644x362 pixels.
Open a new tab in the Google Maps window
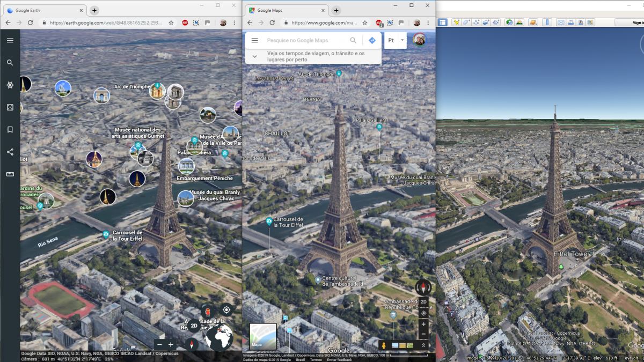point(336,10)
